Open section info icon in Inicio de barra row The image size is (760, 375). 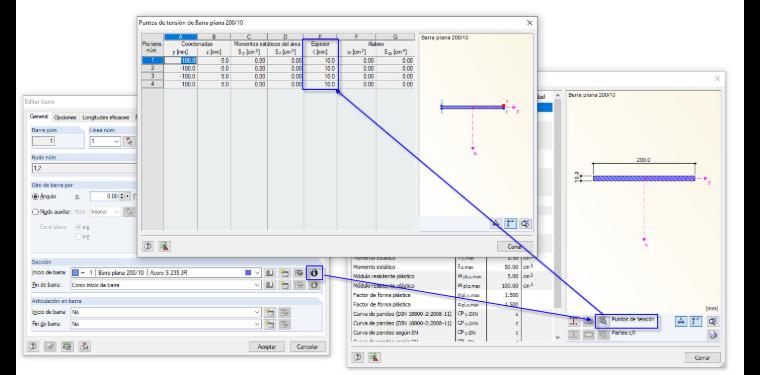(314, 273)
